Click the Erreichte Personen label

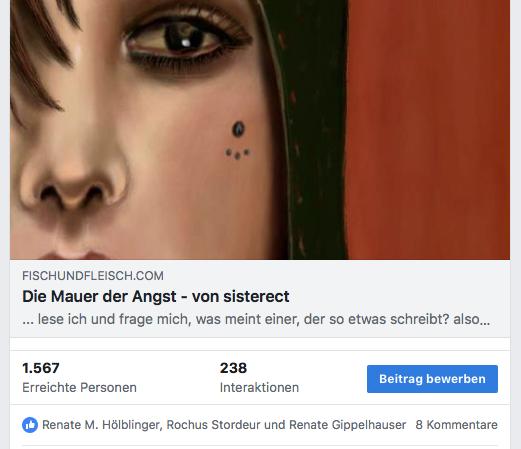tap(79, 388)
